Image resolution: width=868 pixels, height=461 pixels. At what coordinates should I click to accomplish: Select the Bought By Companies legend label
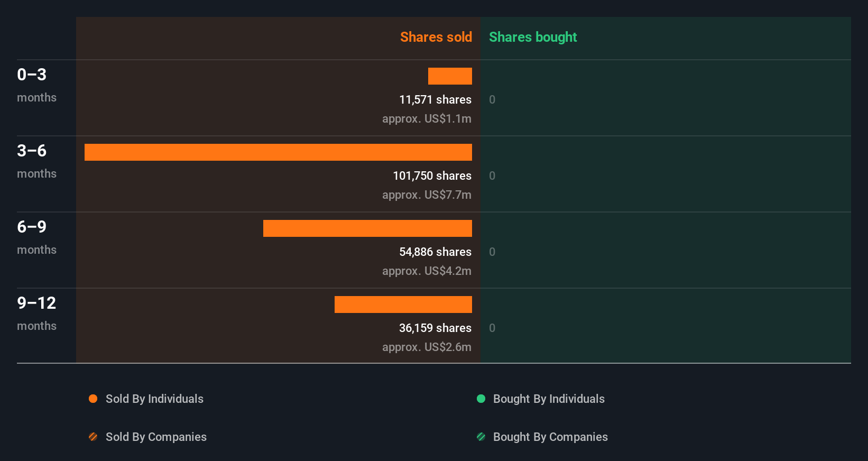550,437
